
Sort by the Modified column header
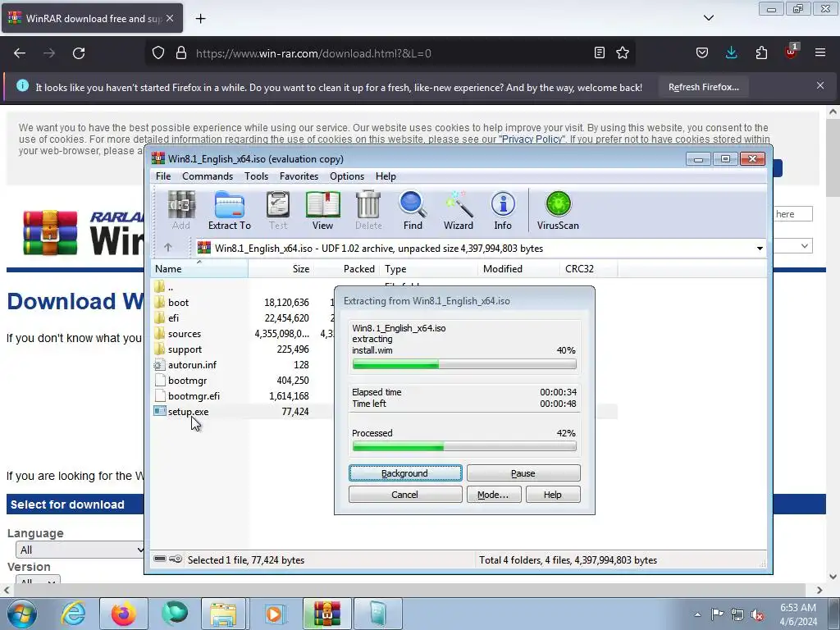click(518, 269)
